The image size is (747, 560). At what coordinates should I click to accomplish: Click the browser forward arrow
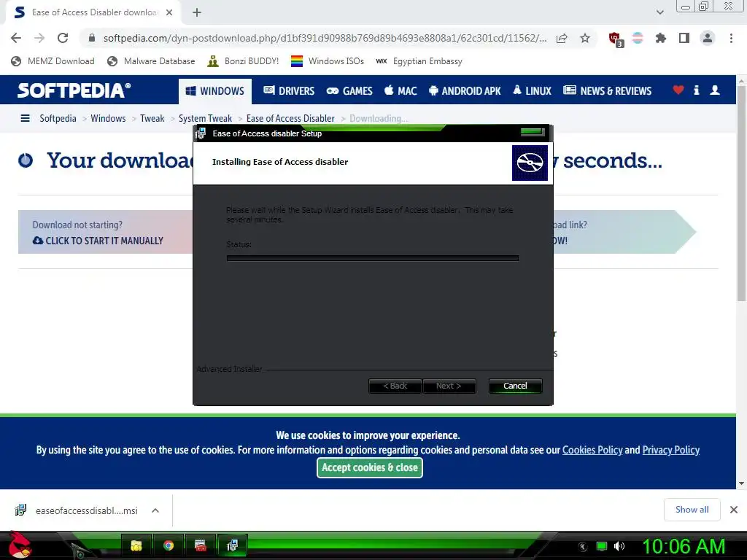(39, 38)
